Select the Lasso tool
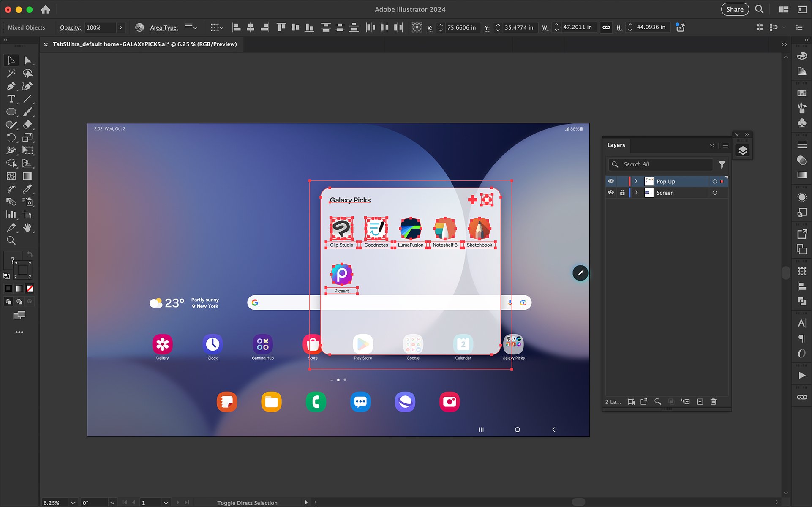 (27, 74)
